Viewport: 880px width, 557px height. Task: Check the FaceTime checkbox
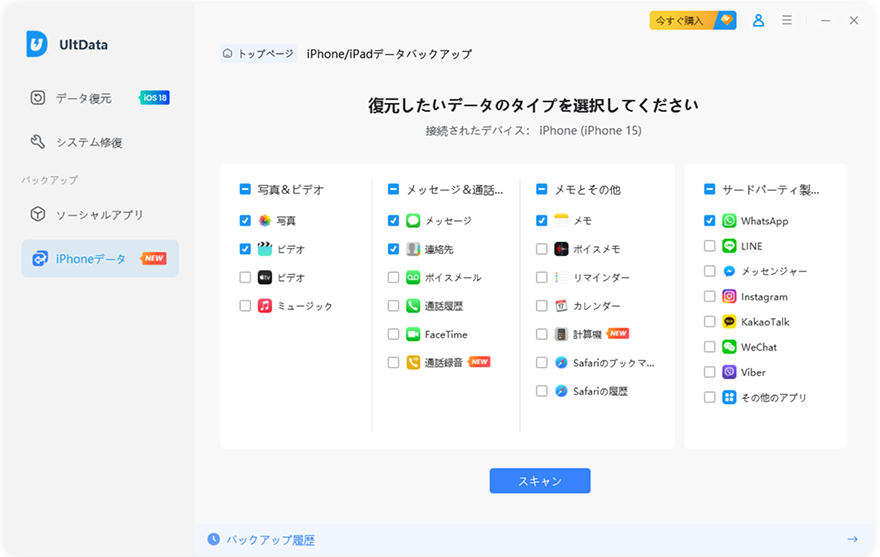(x=393, y=334)
